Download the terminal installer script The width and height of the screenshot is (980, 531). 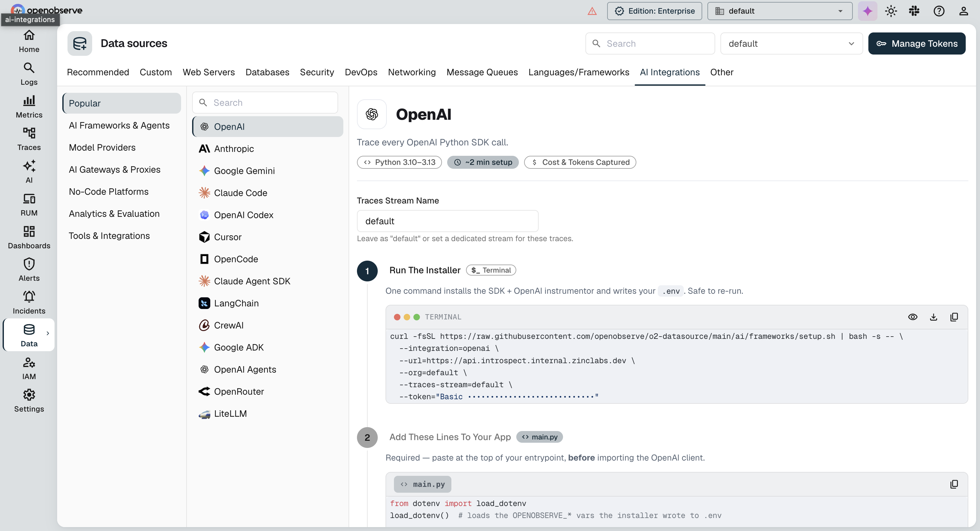(933, 317)
